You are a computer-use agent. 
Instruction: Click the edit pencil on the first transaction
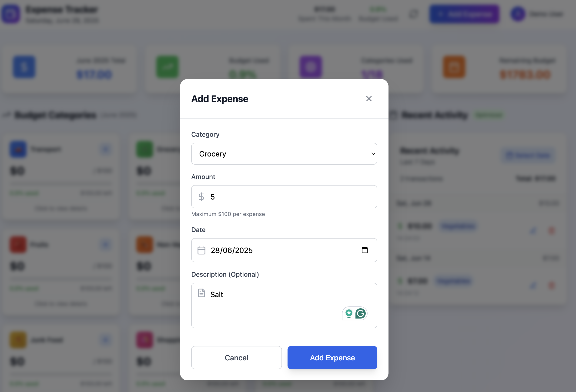click(x=533, y=230)
